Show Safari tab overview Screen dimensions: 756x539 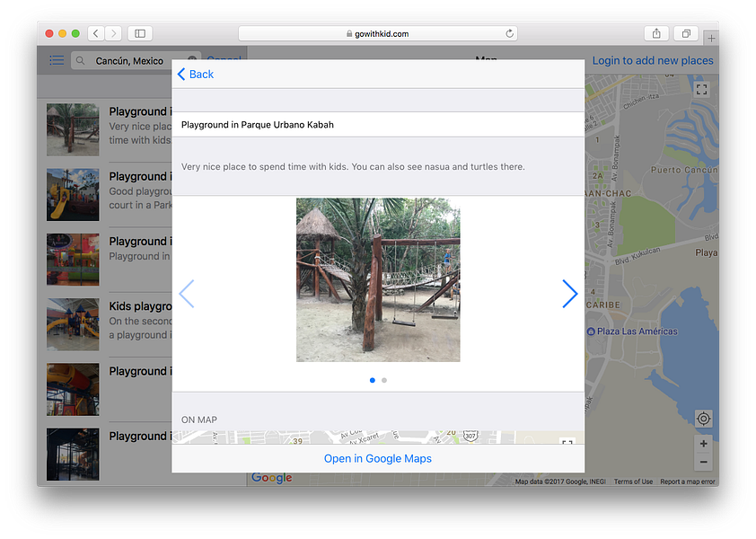(686, 33)
